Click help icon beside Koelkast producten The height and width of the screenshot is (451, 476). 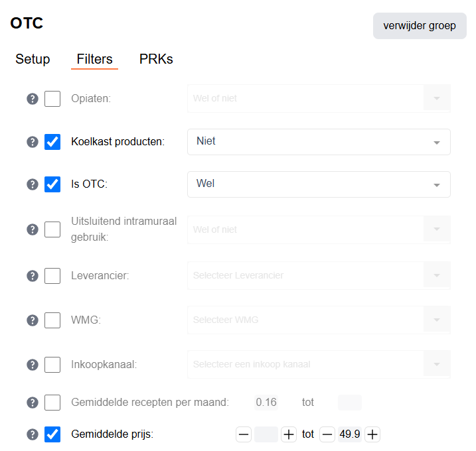(x=32, y=142)
